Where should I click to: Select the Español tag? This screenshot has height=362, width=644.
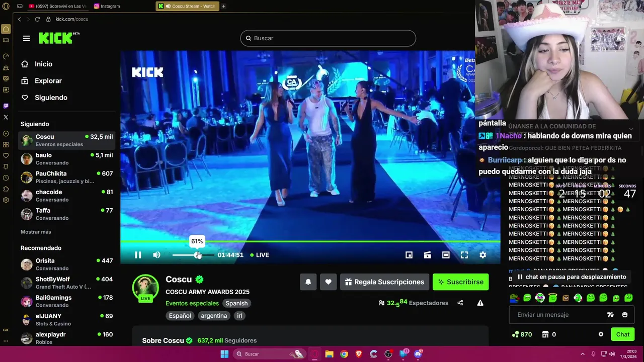pyautogui.click(x=180, y=316)
